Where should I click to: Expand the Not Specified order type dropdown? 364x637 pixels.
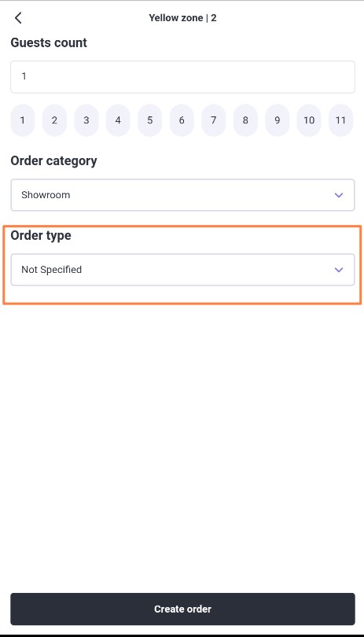[x=182, y=270]
